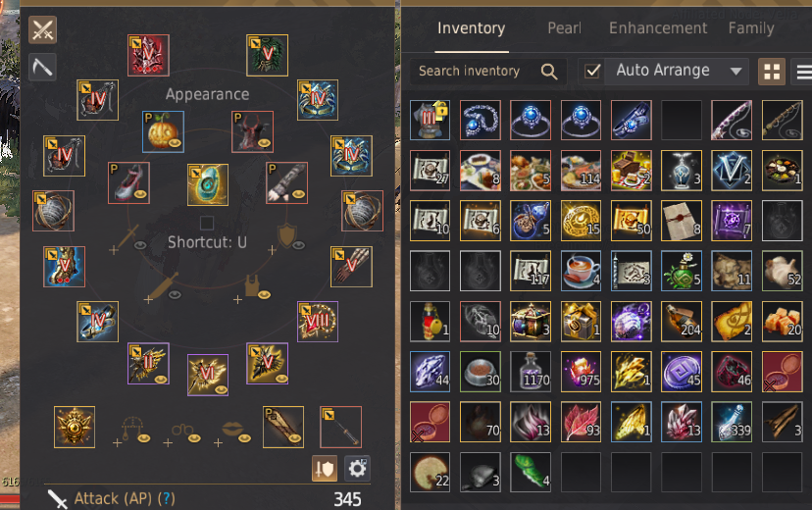The image size is (812, 510).
Task: Open the gear settings icon under equipment
Action: 357,469
